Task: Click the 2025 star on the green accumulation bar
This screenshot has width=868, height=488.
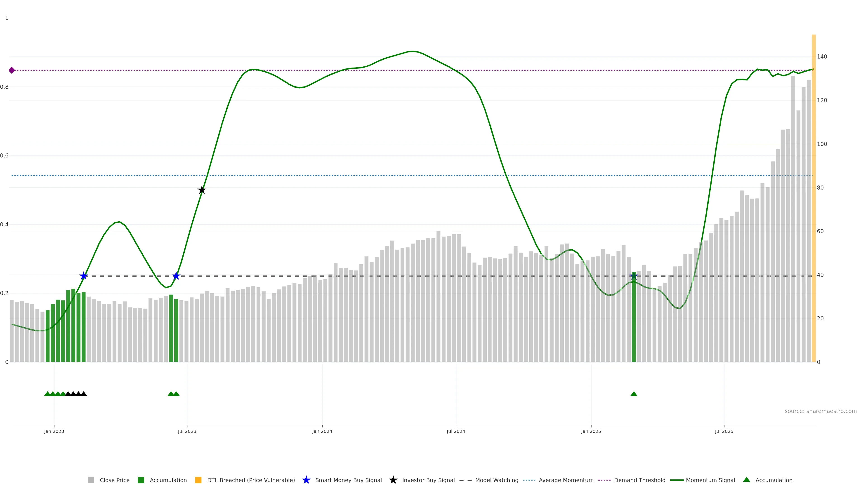Action: click(633, 276)
